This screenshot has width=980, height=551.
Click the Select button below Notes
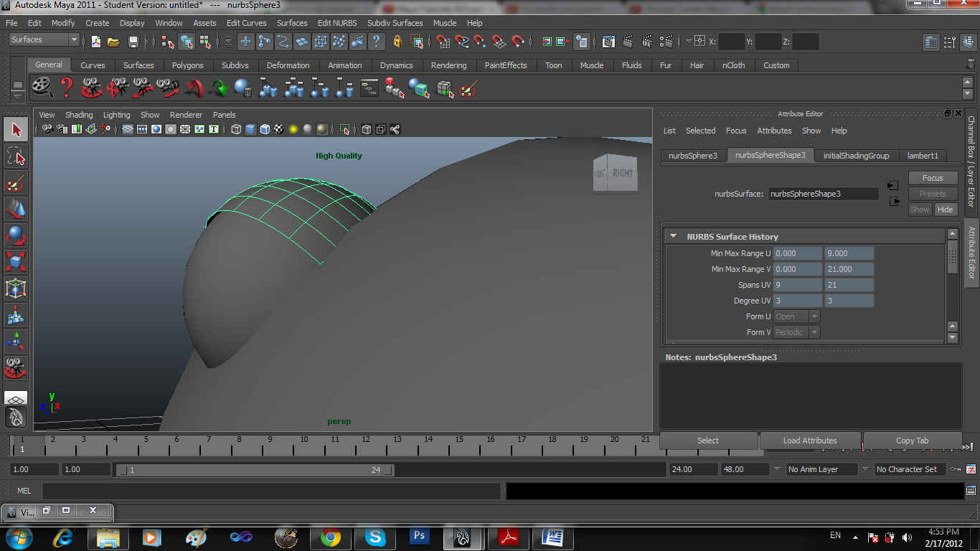708,441
